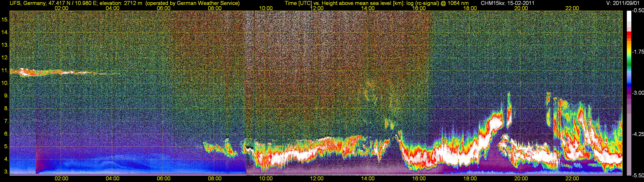Screen dimensions: 644x182
Task: Click the -3.00 colorbar scale value
Action: [638, 93]
